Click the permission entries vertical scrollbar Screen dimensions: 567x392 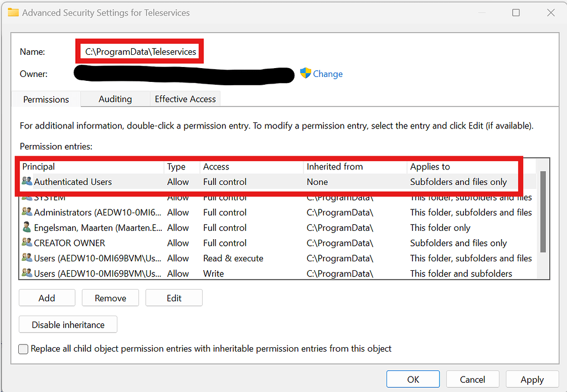(543, 210)
